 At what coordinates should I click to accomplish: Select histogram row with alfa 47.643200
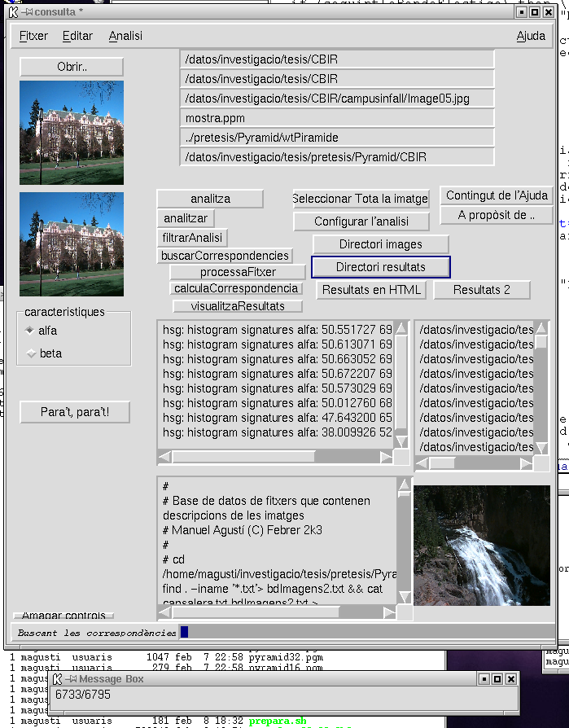pyautogui.click(x=277, y=418)
